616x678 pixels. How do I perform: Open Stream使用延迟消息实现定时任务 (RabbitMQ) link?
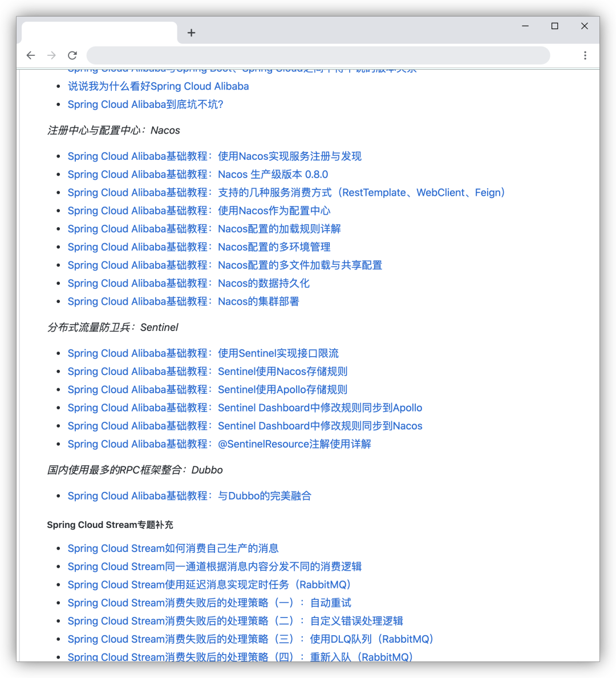click(210, 585)
